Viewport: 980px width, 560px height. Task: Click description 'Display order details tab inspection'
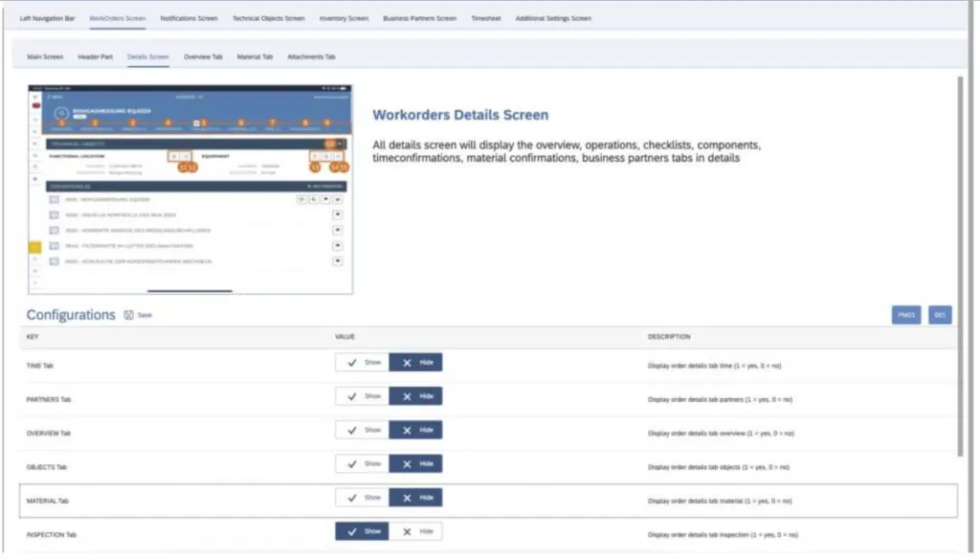point(723,534)
